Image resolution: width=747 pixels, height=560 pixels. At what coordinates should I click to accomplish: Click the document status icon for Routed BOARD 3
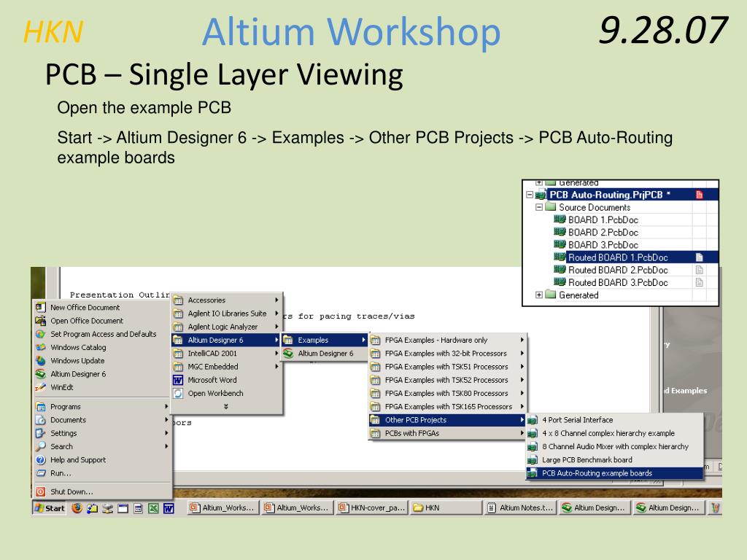700,282
